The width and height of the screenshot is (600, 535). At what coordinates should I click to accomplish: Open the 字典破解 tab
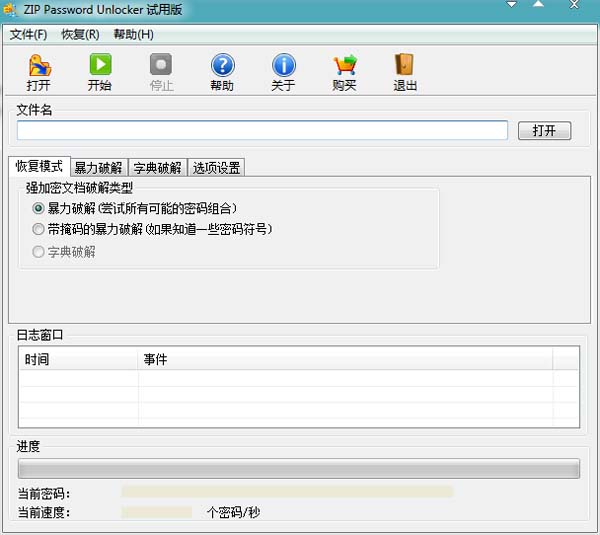157,167
